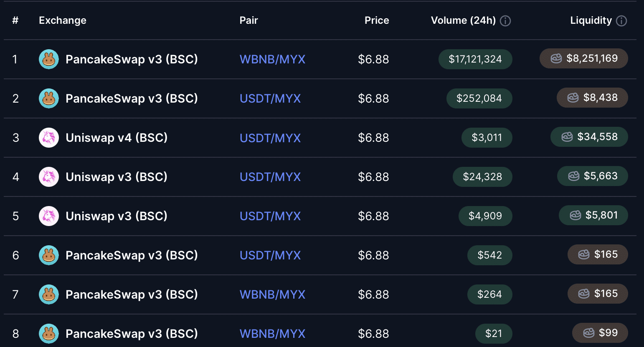The height and width of the screenshot is (347, 644).
Task: Open the WBNB/MYX pair on row 1
Action: (x=272, y=59)
